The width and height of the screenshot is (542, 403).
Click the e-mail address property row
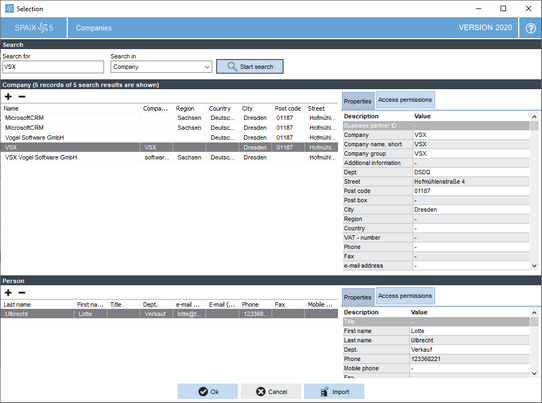(x=436, y=266)
